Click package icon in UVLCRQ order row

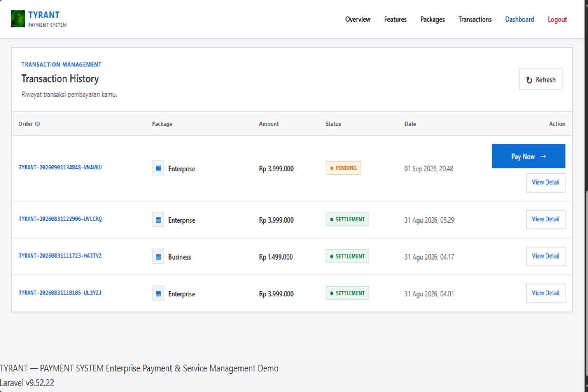click(x=158, y=220)
